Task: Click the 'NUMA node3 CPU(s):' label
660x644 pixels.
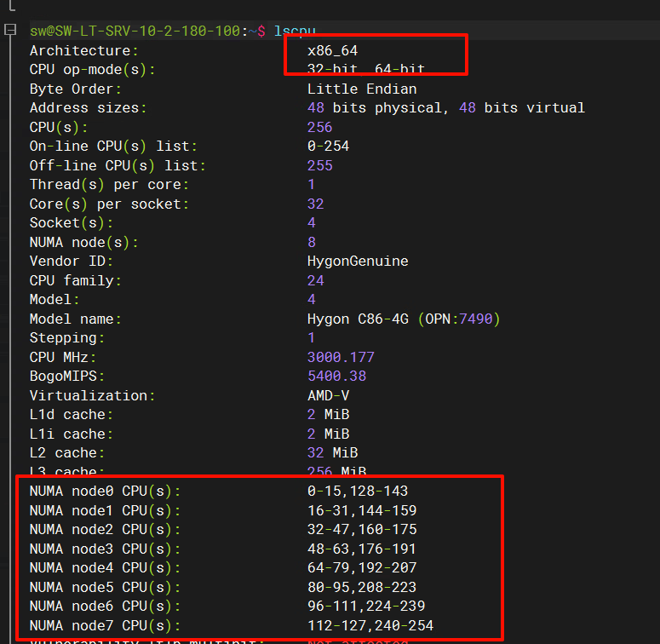Action: pos(105,549)
